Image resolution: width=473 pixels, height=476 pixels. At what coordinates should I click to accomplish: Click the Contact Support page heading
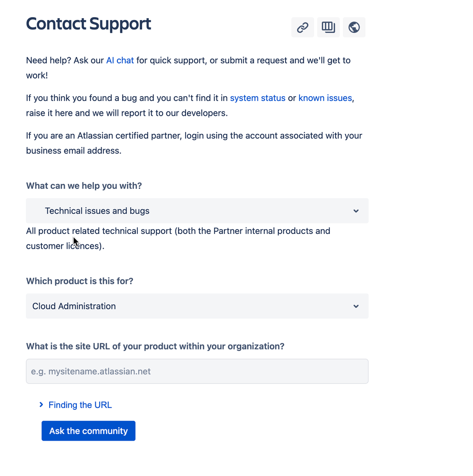88,24
